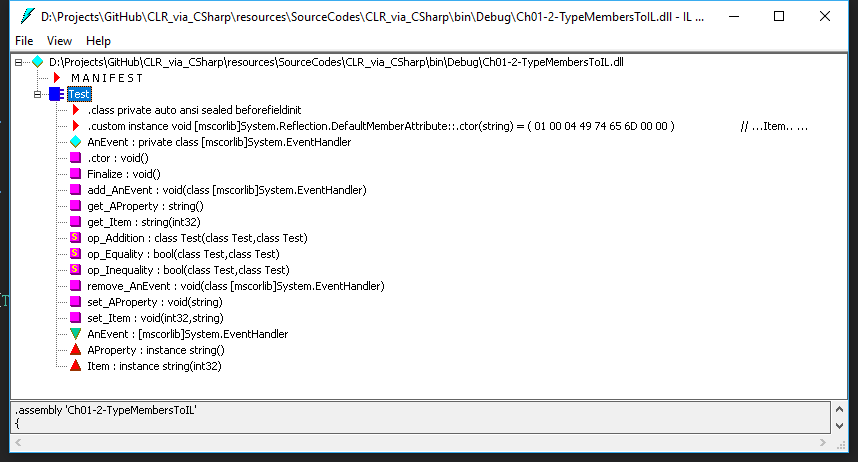The image size is (858, 462).
Task: Click the red triangle icon beside MANIFEST
Action: point(57,78)
